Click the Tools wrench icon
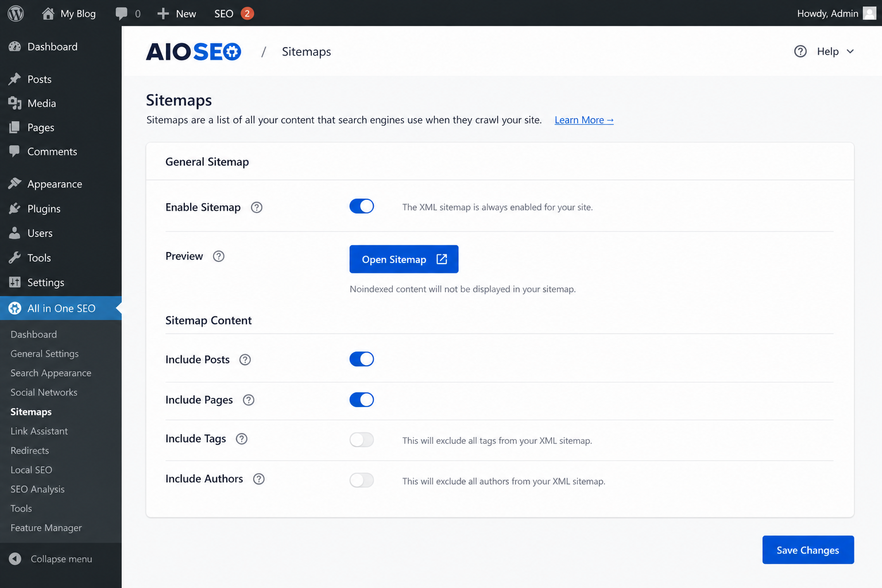This screenshot has width=882, height=588. pos(15,258)
